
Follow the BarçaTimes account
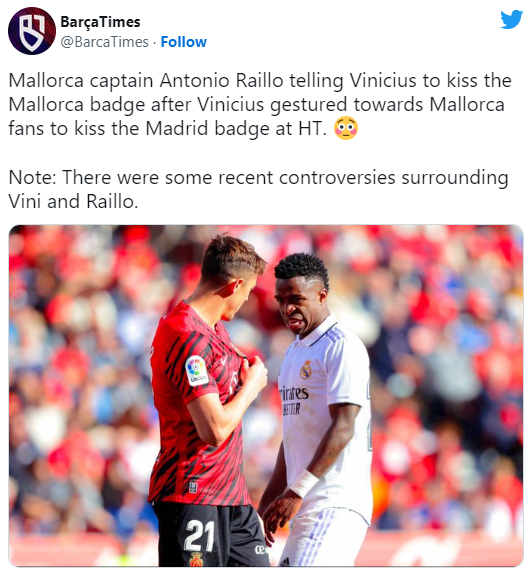pyautogui.click(x=184, y=42)
